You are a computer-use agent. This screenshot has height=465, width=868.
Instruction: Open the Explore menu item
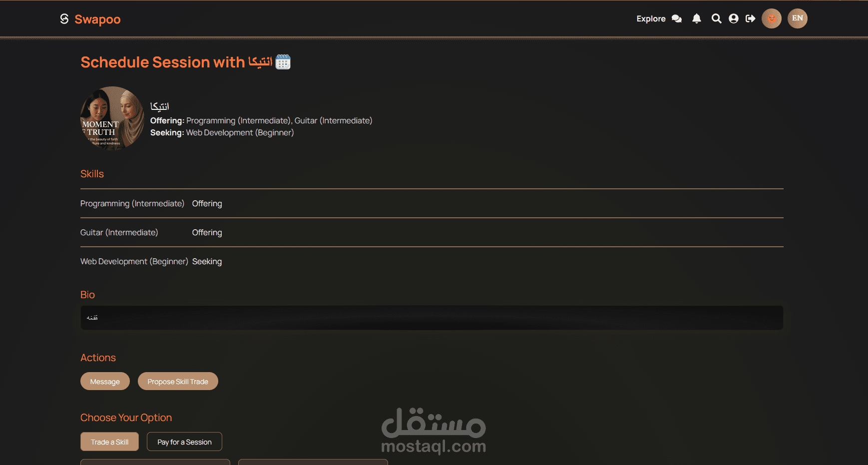point(651,18)
